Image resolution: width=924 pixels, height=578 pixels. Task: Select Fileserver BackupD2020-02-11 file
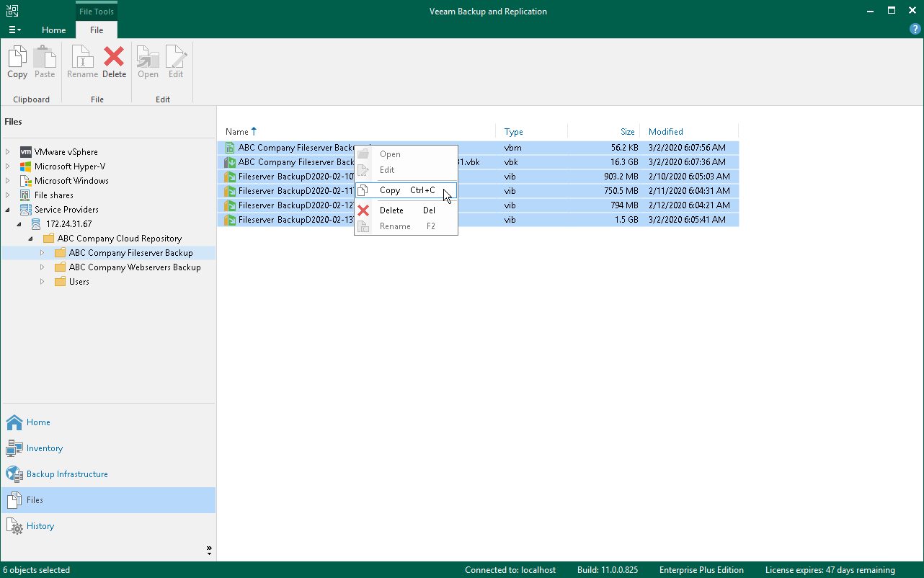pos(296,191)
